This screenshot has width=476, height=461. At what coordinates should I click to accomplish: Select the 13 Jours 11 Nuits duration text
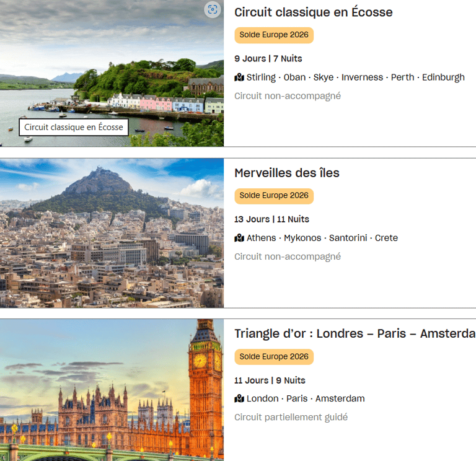271,219
